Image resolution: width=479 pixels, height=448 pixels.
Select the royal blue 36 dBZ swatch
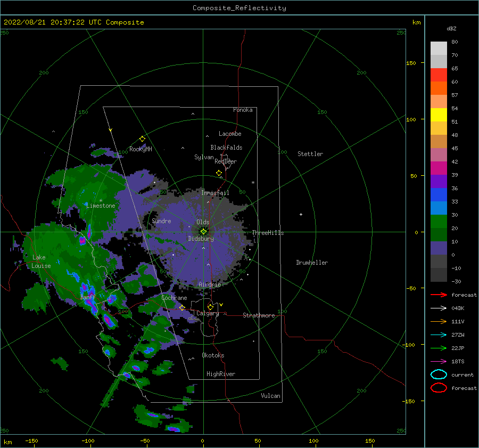click(439, 194)
